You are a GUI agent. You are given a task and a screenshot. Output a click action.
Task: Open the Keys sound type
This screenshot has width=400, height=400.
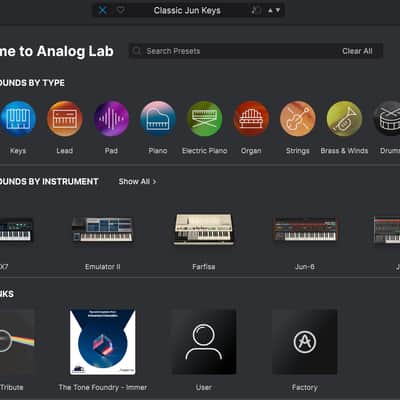[18, 118]
